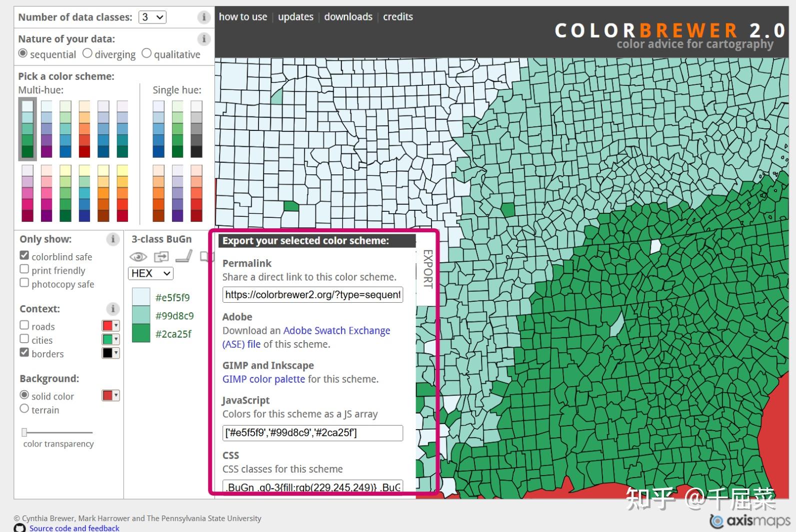Open the number of data classes dropdown
796x532 pixels.
point(152,17)
